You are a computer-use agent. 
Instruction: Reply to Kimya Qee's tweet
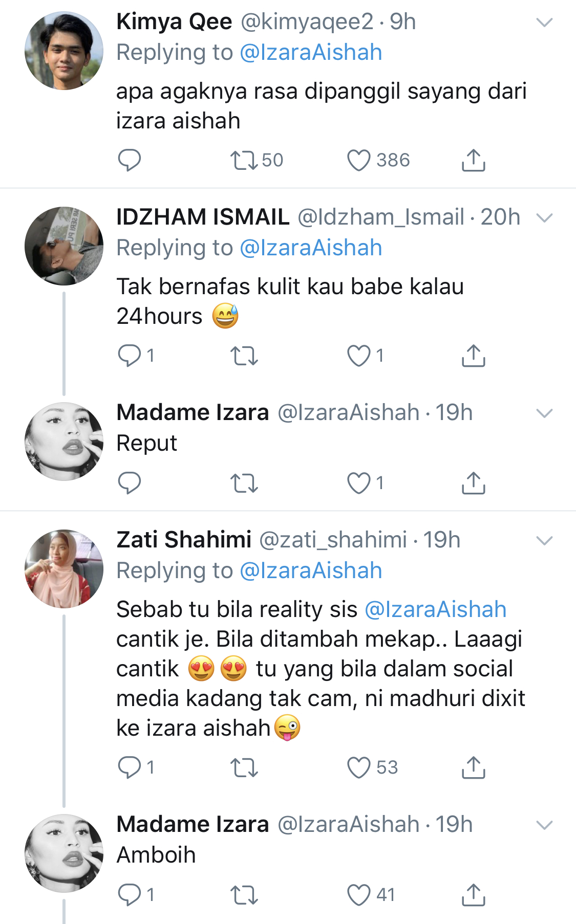pos(129,160)
